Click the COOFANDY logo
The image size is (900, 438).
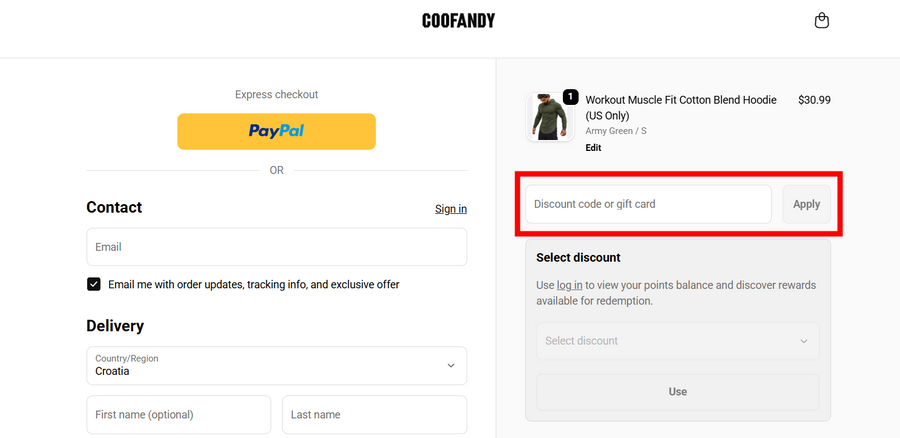[458, 21]
